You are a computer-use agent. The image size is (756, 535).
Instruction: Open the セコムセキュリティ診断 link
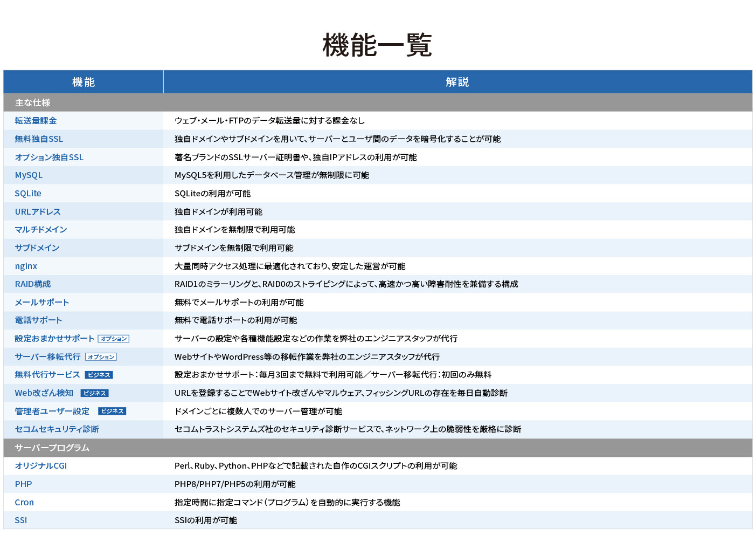[x=57, y=429]
